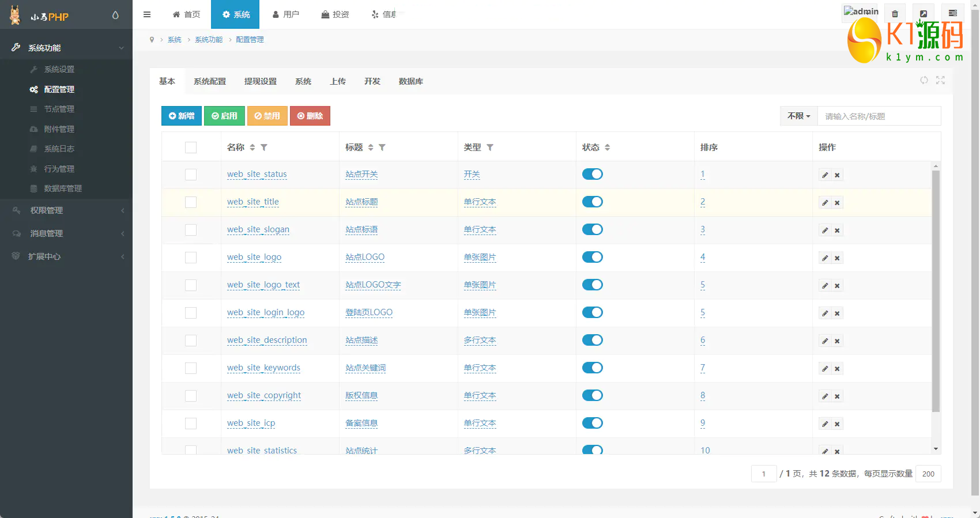Click the trash icon in top bar

(895, 14)
